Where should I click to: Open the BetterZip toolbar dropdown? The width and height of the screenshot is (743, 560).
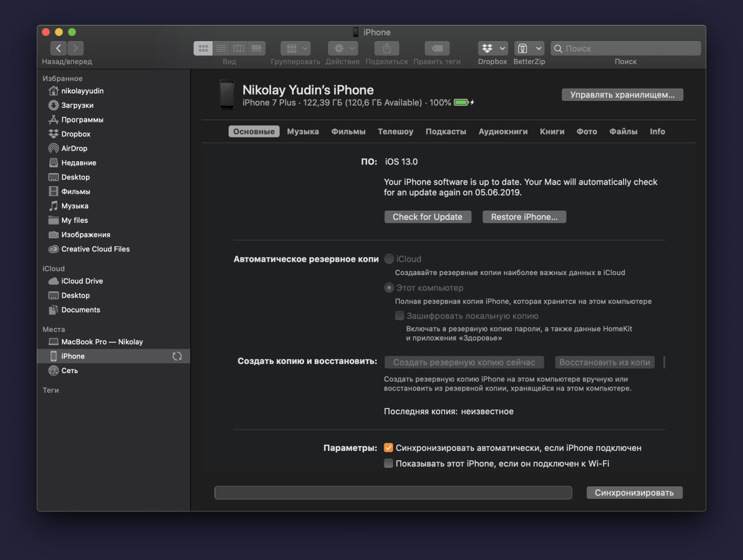[x=529, y=48]
